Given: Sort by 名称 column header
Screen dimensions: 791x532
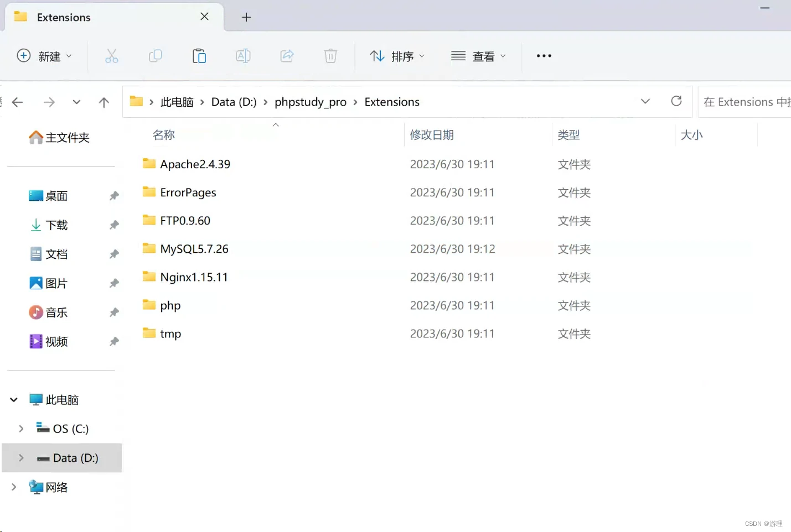Looking at the screenshot, I should 164,135.
